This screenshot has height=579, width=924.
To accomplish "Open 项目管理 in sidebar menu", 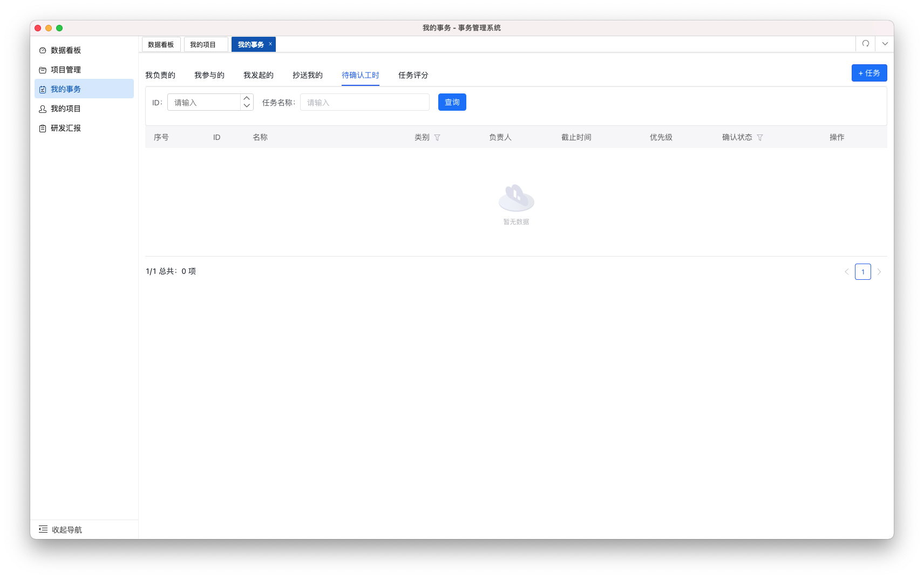I will click(x=84, y=70).
